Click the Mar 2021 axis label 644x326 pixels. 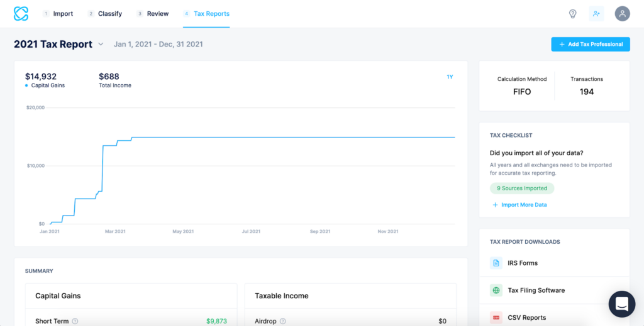115,231
